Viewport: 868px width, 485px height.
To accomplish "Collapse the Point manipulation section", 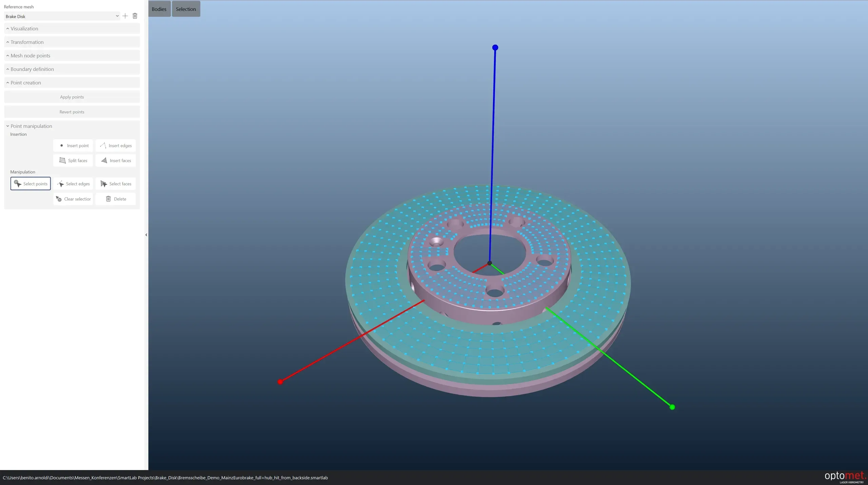I will tap(72, 126).
